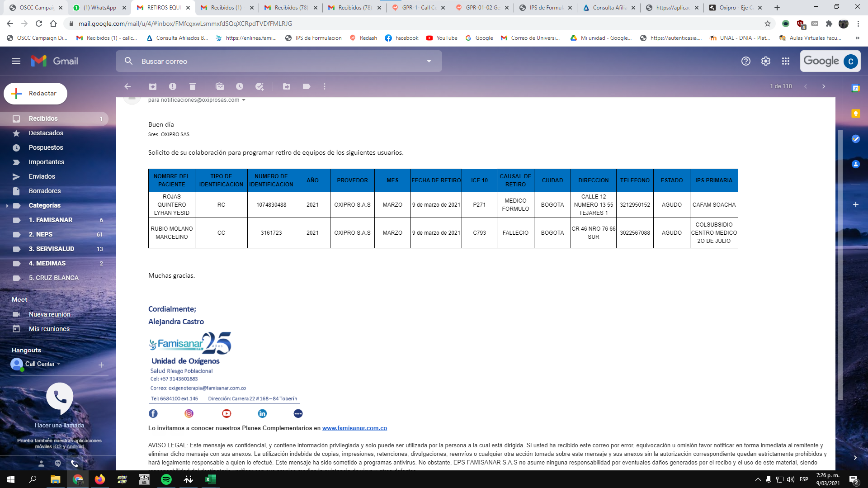Viewport: 868px width, 488px height.
Task: Open Call Center status dropdown in Hangouts
Action: click(58, 364)
